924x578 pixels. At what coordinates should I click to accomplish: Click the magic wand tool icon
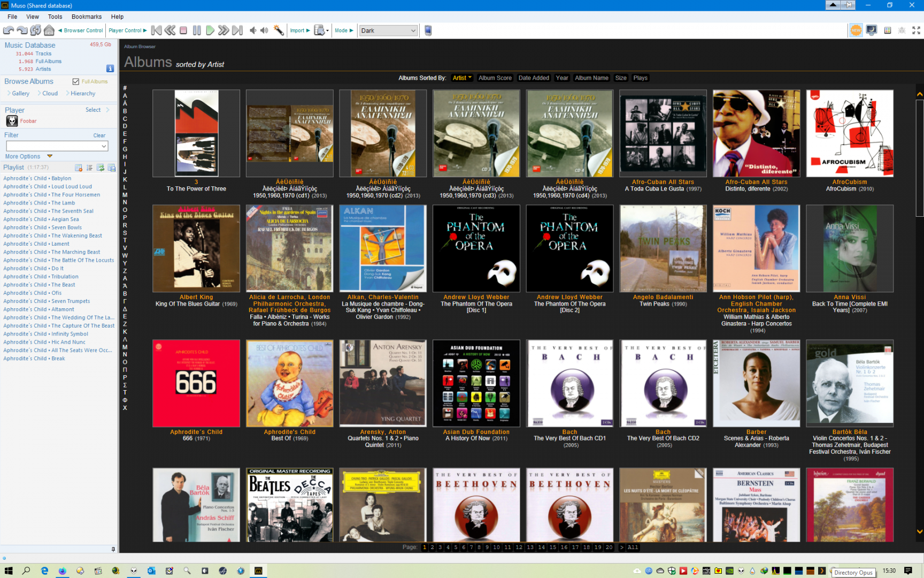coord(279,31)
